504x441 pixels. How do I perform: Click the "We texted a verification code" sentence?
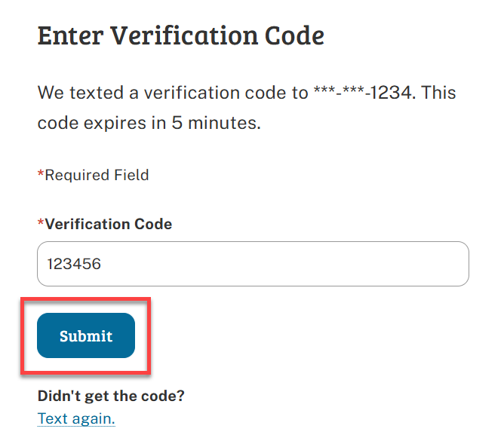(x=174, y=94)
